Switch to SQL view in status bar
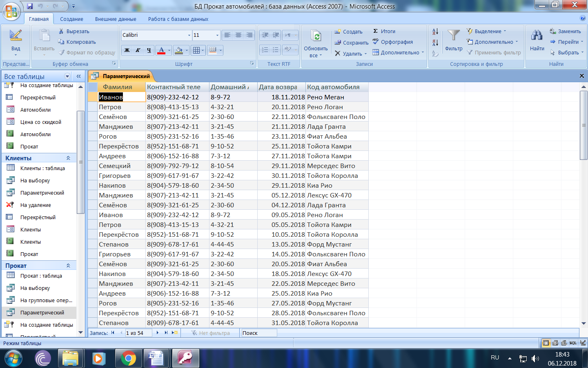Screen dimensions: 588x368 [573, 343]
